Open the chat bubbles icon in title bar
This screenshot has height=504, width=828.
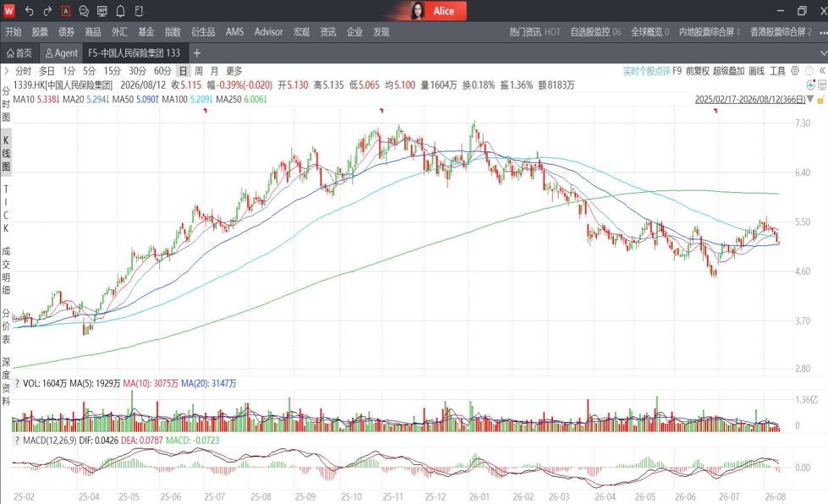click(84, 11)
